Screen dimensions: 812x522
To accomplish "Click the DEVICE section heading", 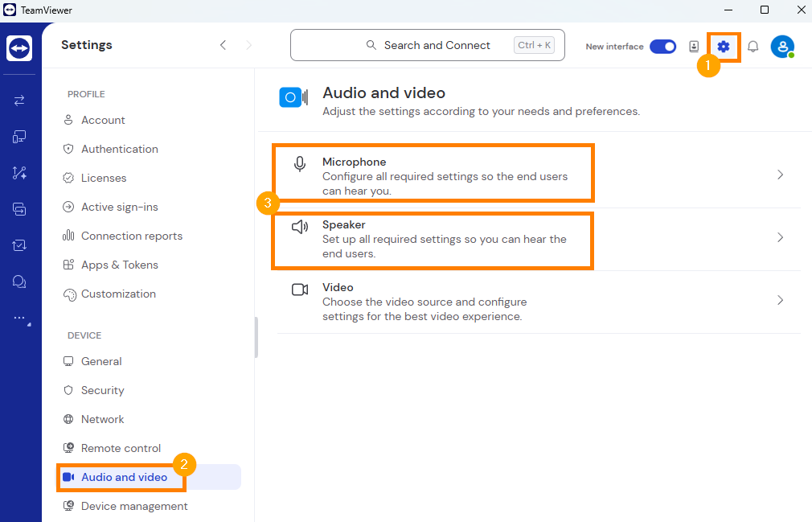I will (84, 335).
